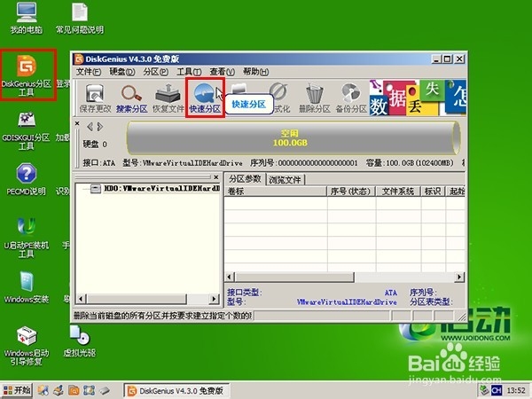The image size is (532, 399).
Task: Open the 工具(T) menu
Action: [189, 72]
